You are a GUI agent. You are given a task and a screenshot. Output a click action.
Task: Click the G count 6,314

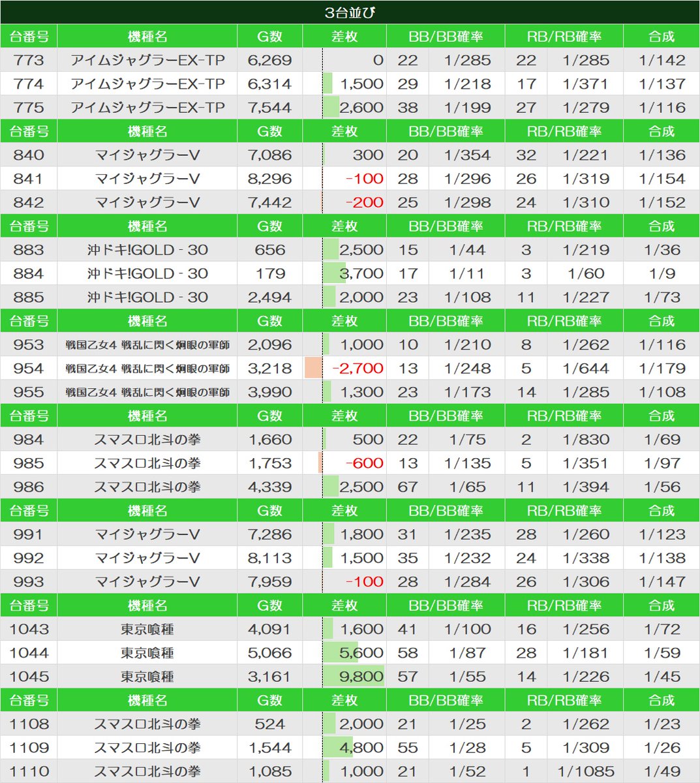tap(270, 84)
